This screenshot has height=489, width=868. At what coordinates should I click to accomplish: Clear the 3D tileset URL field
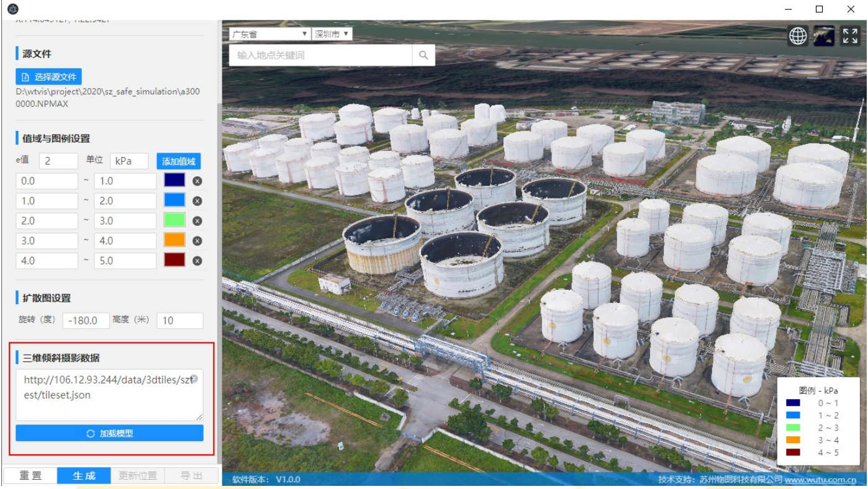tap(194, 379)
